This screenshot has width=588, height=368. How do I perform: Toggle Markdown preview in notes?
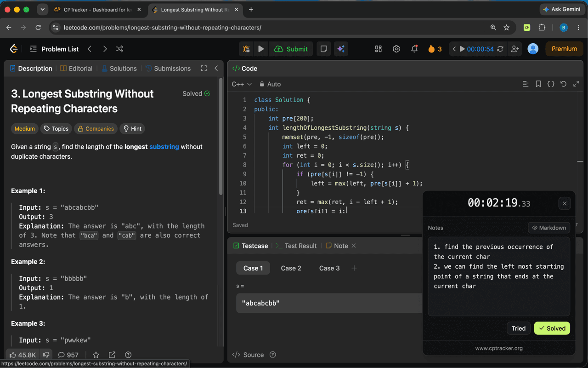[549, 228]
